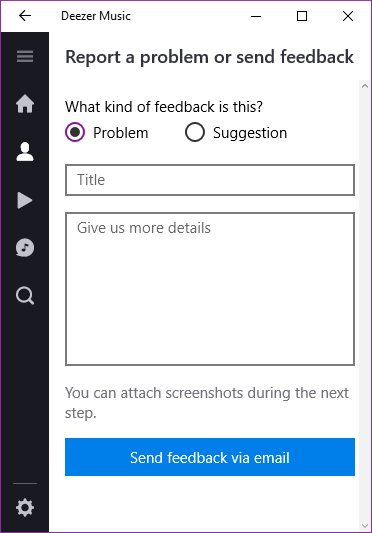Screen dimensions: 372x533
Task: Maximize the Deezer Music window
Action: pyautogui.click(x=302, y=16)
